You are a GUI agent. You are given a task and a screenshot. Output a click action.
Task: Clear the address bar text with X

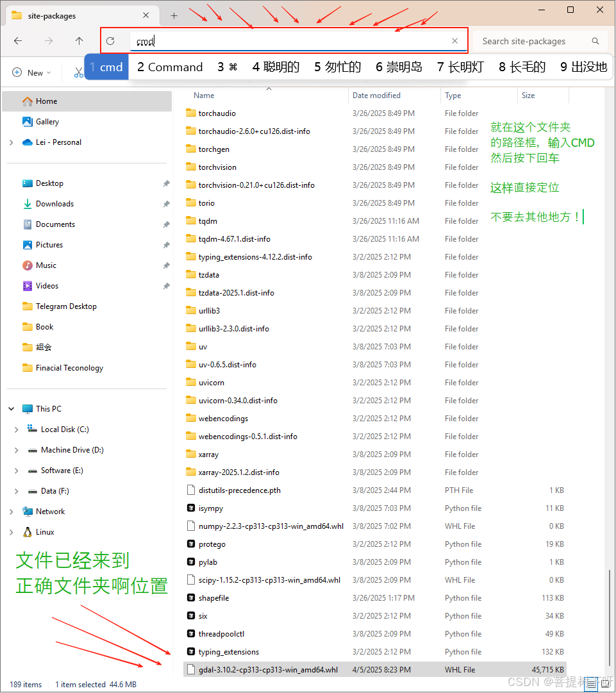(x=454, y=40)
